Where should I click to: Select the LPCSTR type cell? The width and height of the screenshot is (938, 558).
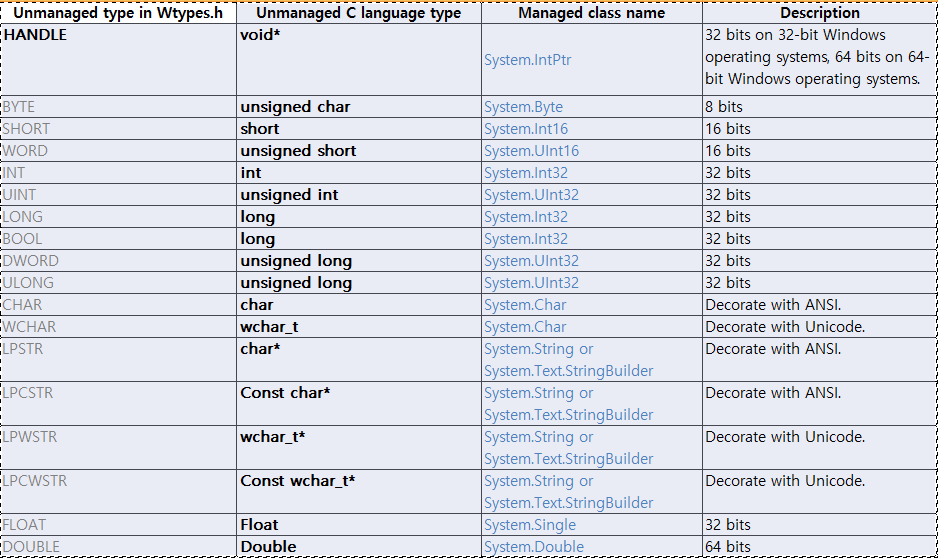pyautogui.click(x=118, y=404)
